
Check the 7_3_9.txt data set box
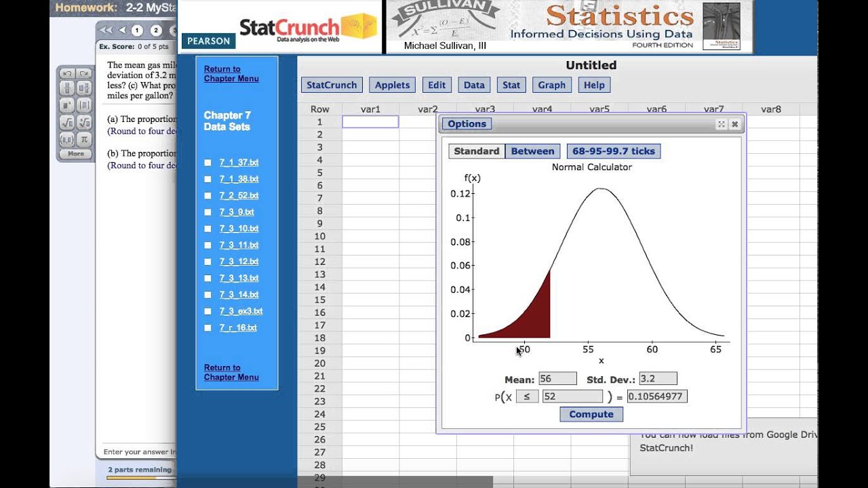pos(208,212)
